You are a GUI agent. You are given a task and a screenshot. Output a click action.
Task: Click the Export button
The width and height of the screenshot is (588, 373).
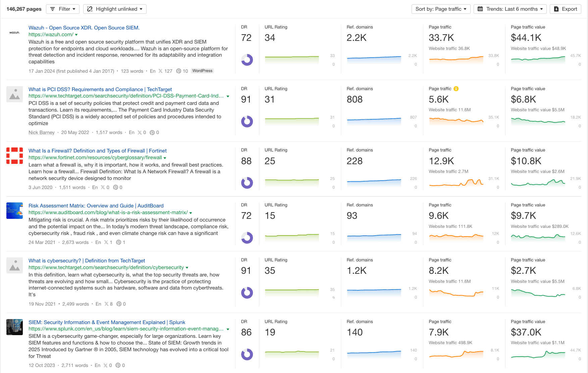pyautogui.click(x=565, y=9)
